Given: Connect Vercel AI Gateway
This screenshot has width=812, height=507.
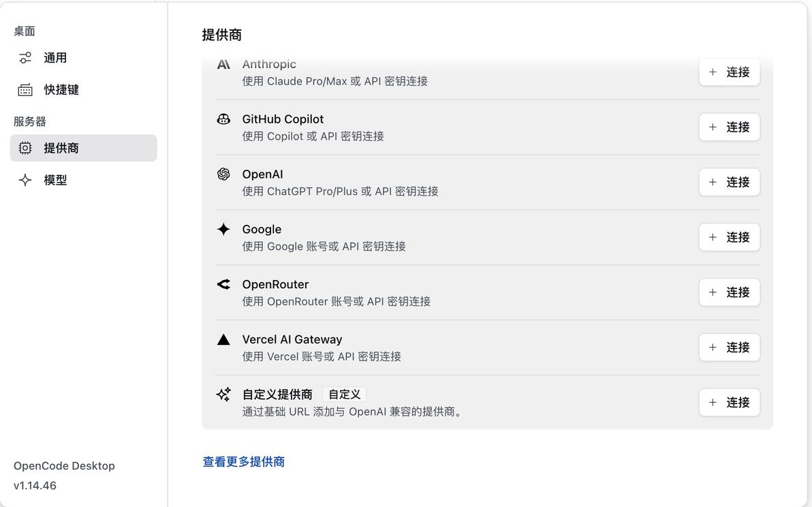Looking at the screenshot, I should coord(729,347).
